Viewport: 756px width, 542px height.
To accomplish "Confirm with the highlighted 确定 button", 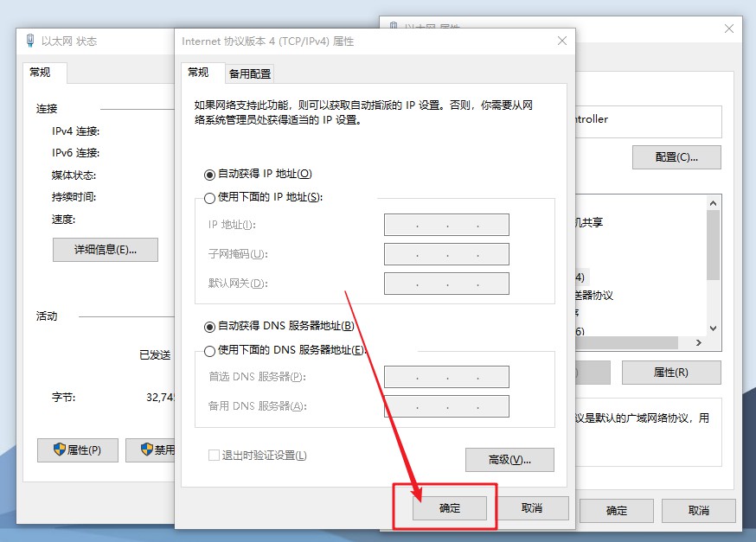I will [451, 509].
